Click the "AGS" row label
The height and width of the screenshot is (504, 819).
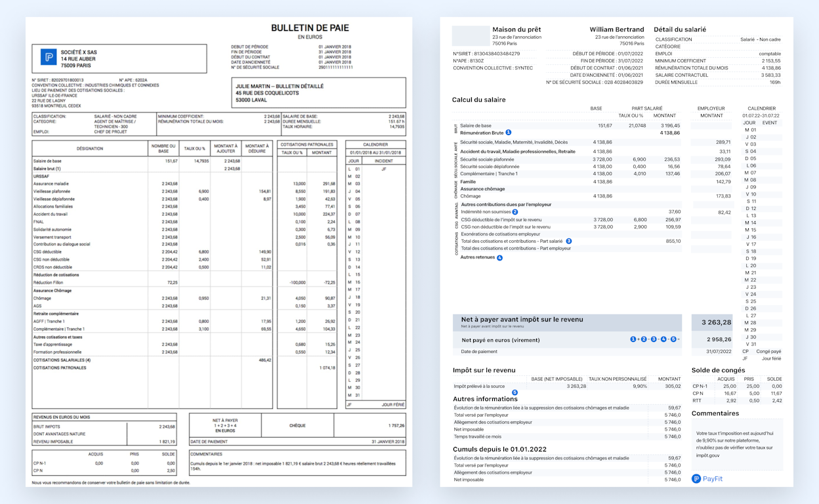[x=37, y=305]
